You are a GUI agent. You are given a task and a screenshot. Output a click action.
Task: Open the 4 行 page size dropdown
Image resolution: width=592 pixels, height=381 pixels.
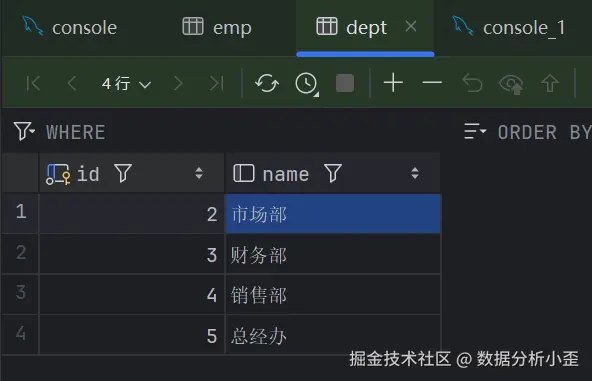pos(126,83)
